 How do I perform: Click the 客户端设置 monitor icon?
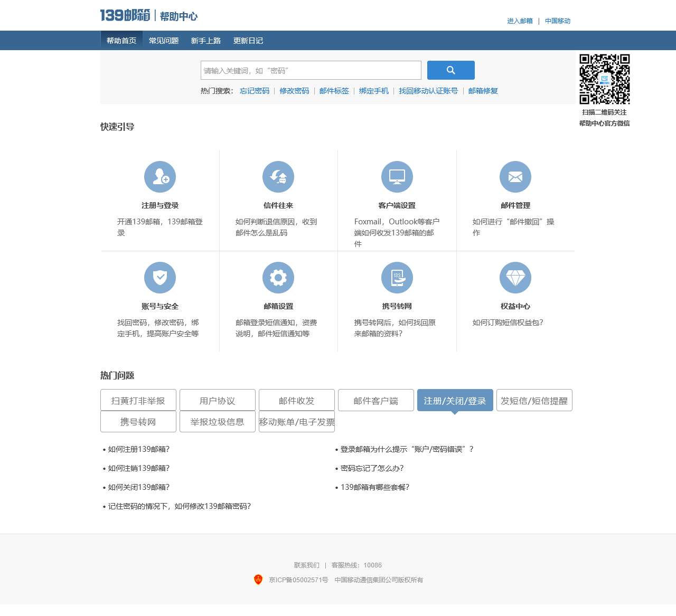click(x=397, y=177)
